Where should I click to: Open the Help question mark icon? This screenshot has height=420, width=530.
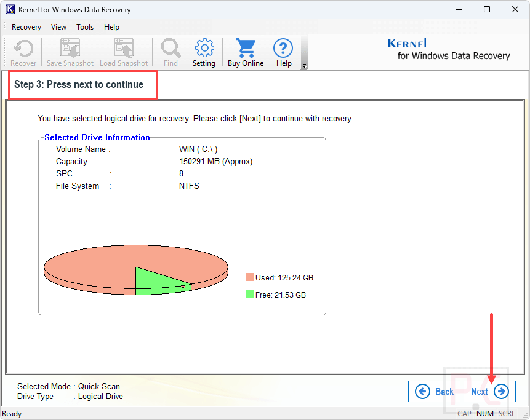tap(283, 52)
